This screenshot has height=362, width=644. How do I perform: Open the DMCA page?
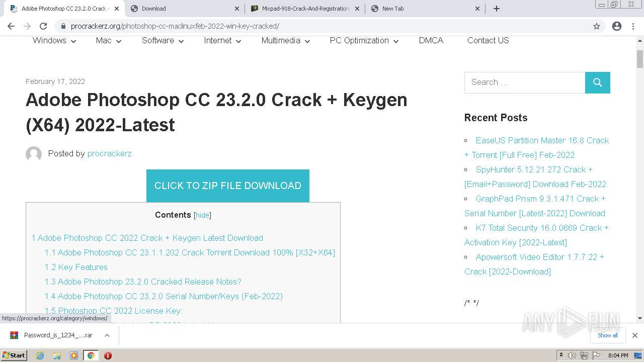pyautogui.click(x=431, y=41)
